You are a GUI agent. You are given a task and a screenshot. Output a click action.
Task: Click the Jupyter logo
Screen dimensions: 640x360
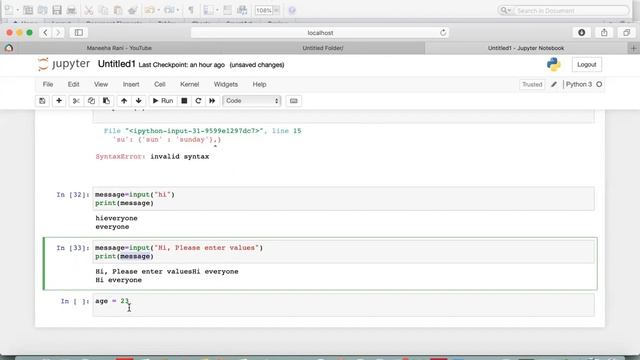tap(64, 64)
